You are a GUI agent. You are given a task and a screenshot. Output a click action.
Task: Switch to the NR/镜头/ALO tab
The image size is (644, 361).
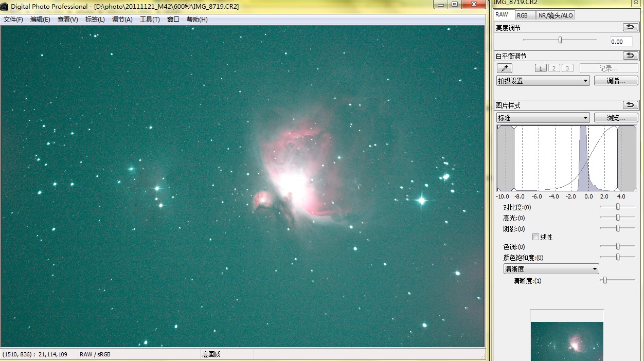(x=556, y=15)
